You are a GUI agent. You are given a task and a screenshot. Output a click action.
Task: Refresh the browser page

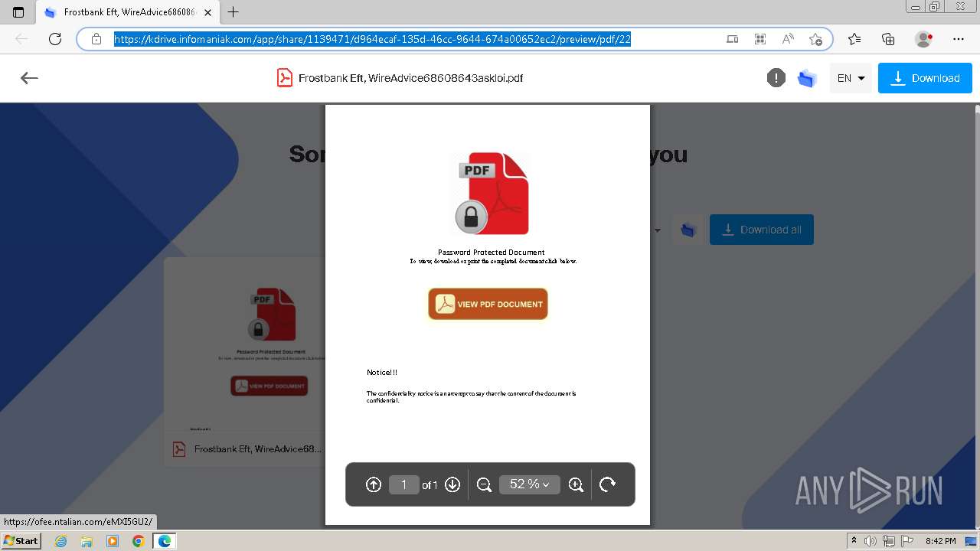click(x=55, y=39)
